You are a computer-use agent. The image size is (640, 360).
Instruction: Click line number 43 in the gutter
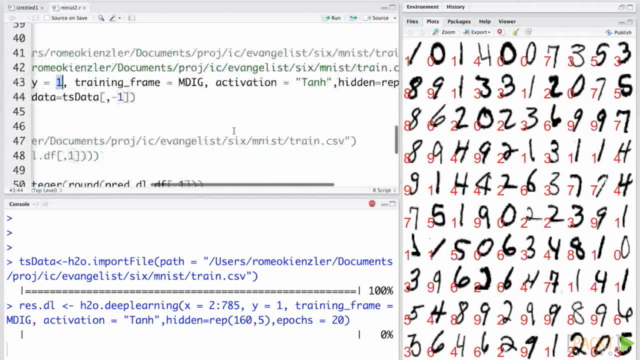18,82
